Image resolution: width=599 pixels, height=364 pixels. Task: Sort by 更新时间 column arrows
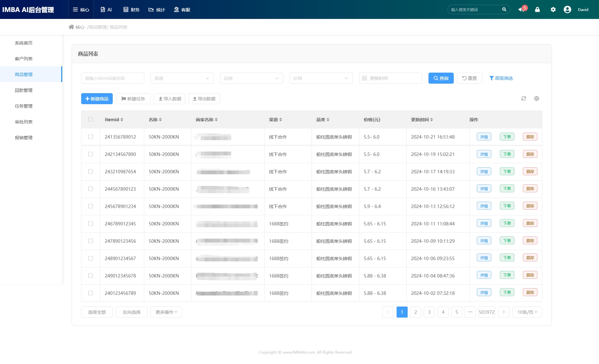pos(432,120)
